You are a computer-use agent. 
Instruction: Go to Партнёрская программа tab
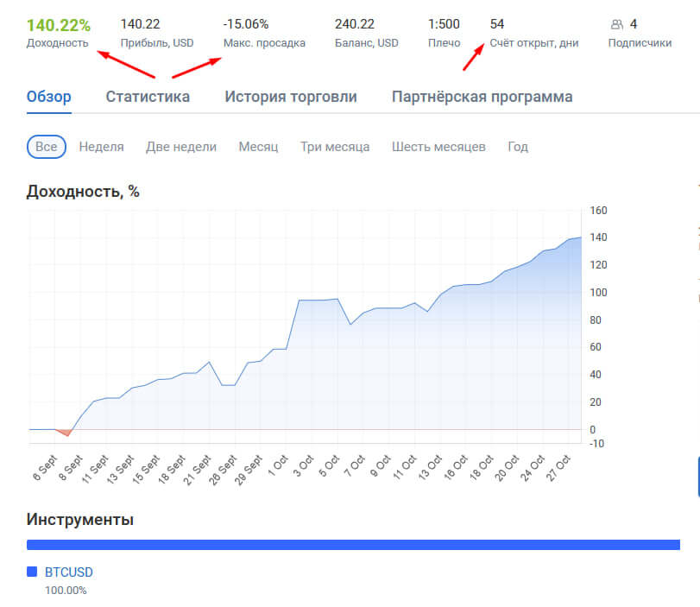482,97
